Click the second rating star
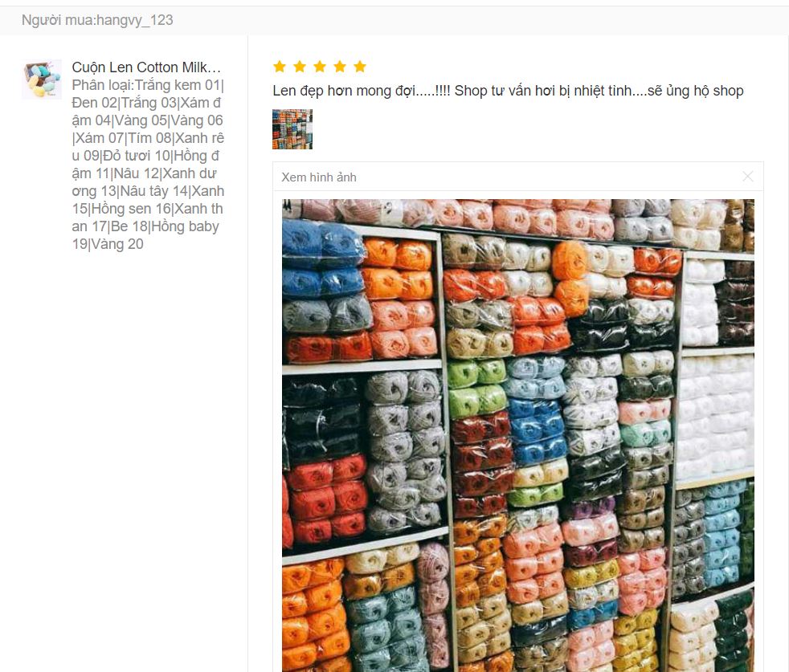The image size is (789, 672). coord(300,67)
